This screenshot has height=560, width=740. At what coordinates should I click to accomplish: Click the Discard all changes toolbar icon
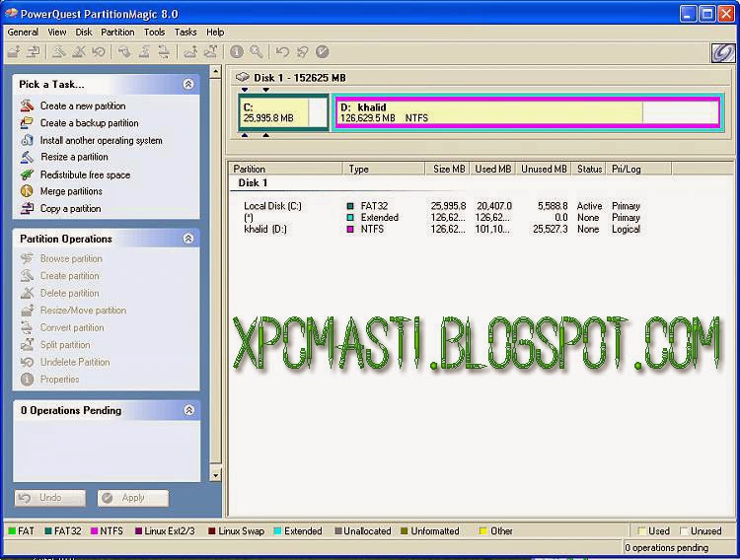302,51
